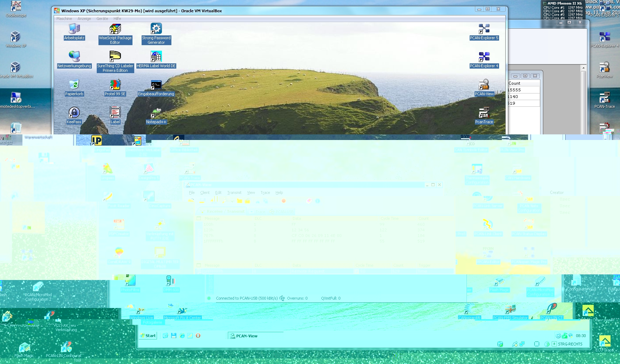
Task: Click the XP clock showing 08:30
Action: click(581, 336)
